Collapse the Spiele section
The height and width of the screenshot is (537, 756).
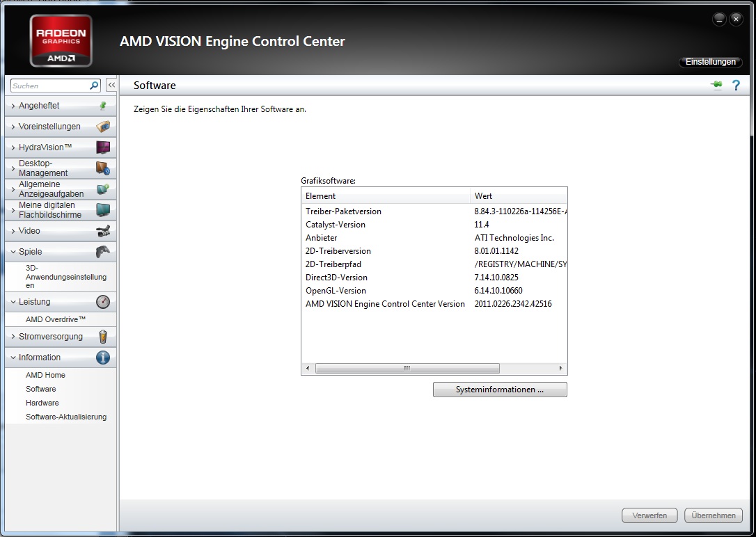(61, 251)
